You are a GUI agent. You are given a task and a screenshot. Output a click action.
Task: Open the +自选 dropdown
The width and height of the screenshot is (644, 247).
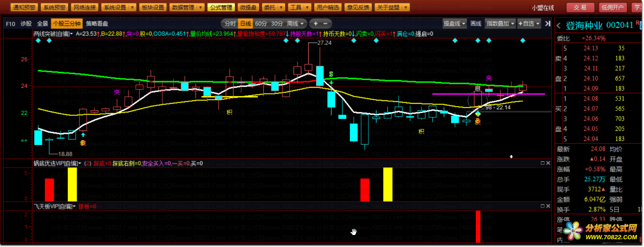[529, 24]
